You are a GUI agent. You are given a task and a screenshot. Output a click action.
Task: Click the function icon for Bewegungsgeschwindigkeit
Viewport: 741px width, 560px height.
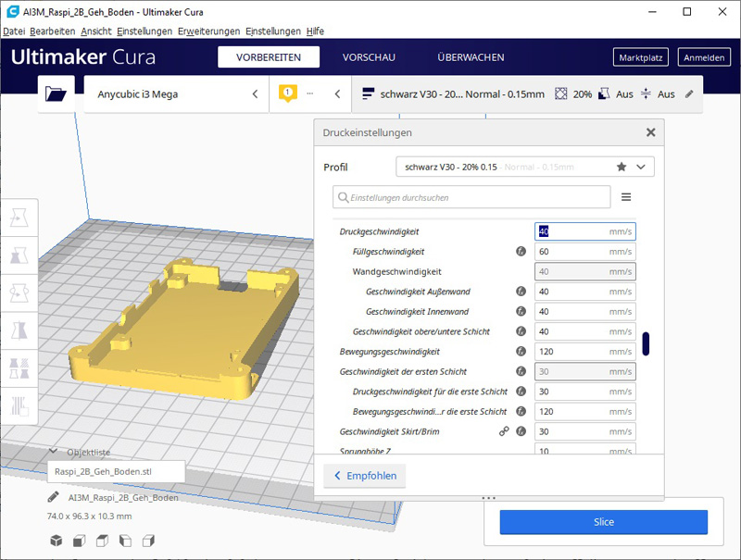click(521, 352)
